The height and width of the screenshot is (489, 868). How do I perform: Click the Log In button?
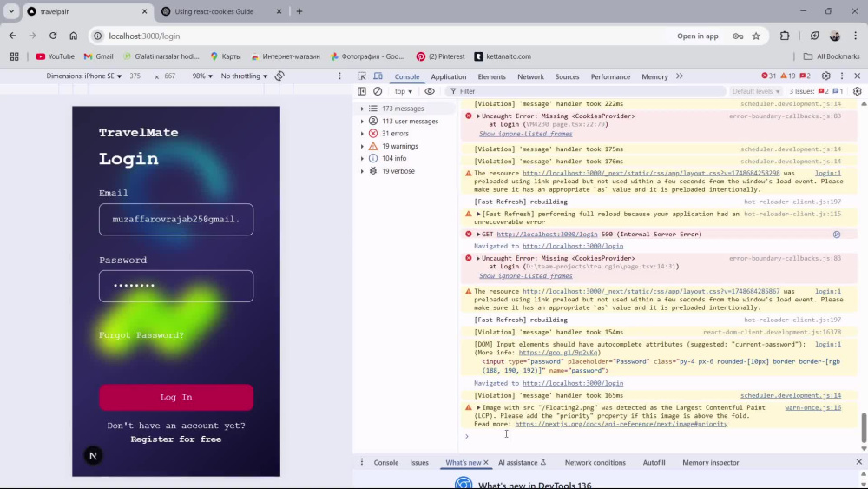(176, 397)
